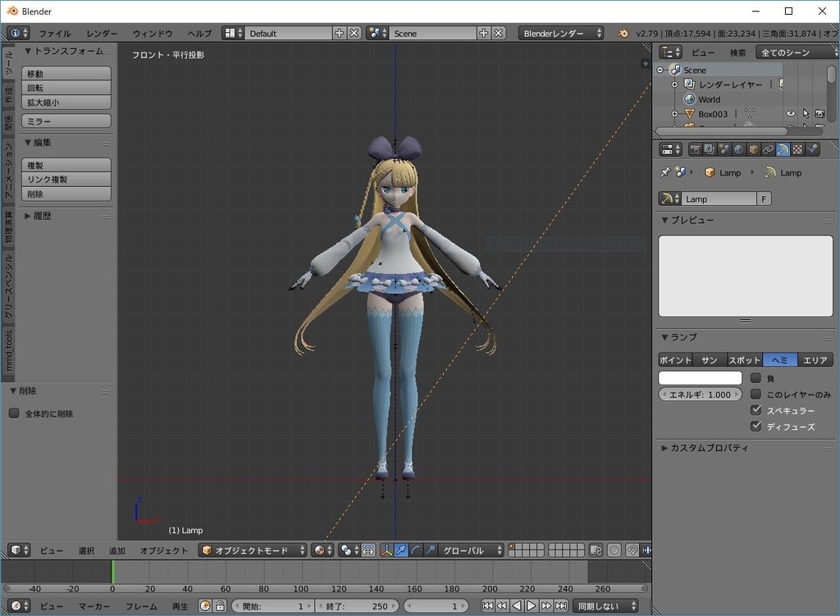Open the グローバル orientation dropdown
Screen dimensions: 840x616
[471, 550]
